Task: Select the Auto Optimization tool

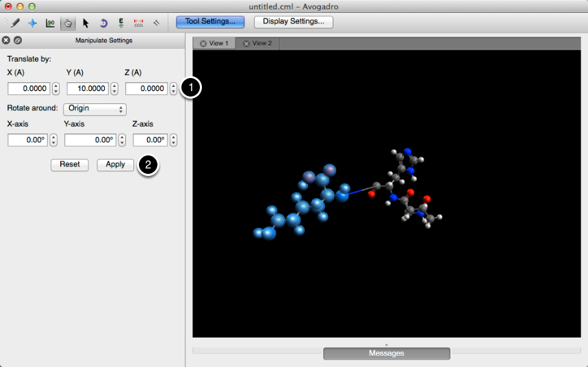Action: pos(121,23)
